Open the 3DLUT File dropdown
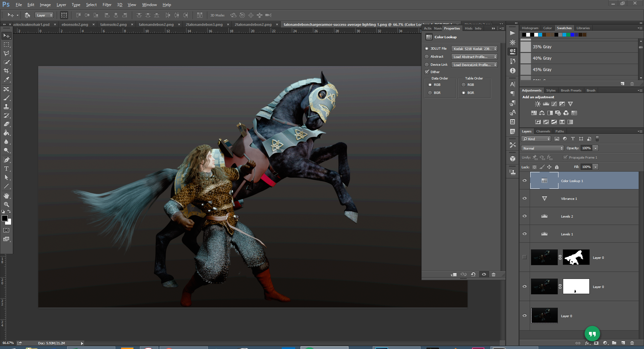Viewport: 644px width, 349px height. pos(474,49)
